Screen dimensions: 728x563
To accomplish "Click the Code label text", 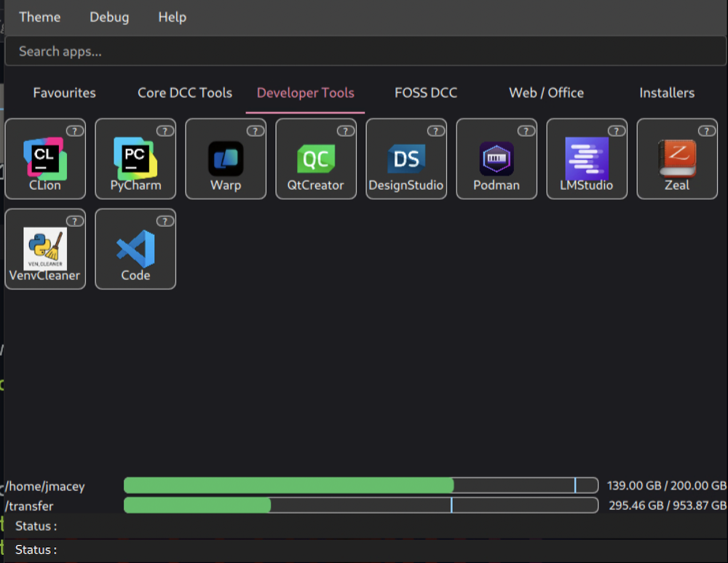I will [135, 276].
